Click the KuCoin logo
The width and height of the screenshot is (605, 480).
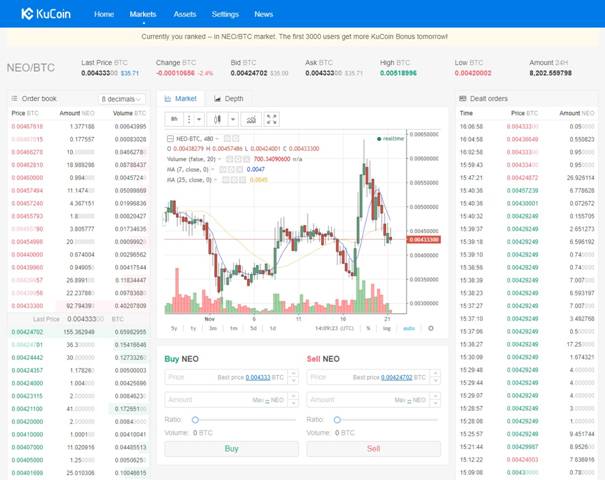[x=46, y=14]
